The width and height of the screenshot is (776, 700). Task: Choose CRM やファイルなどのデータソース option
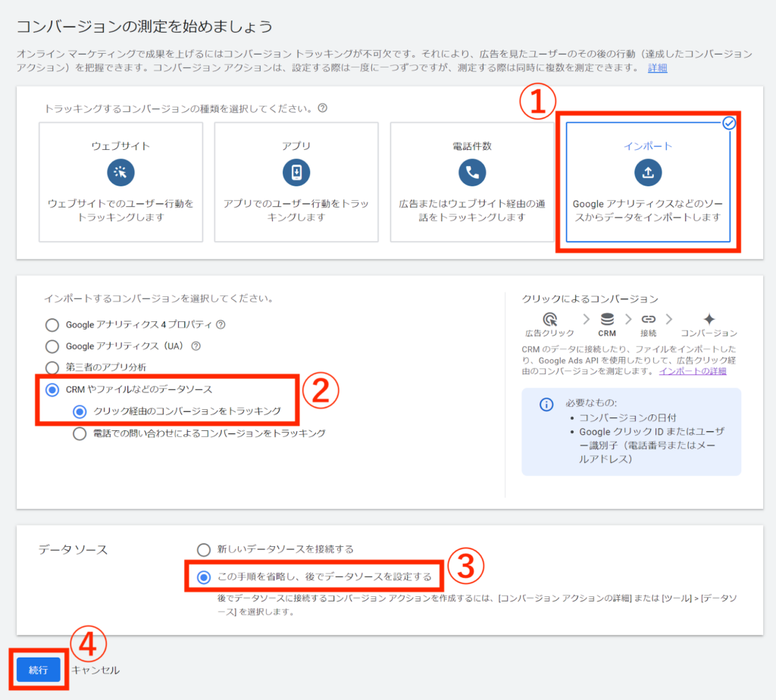click(52, 389)
